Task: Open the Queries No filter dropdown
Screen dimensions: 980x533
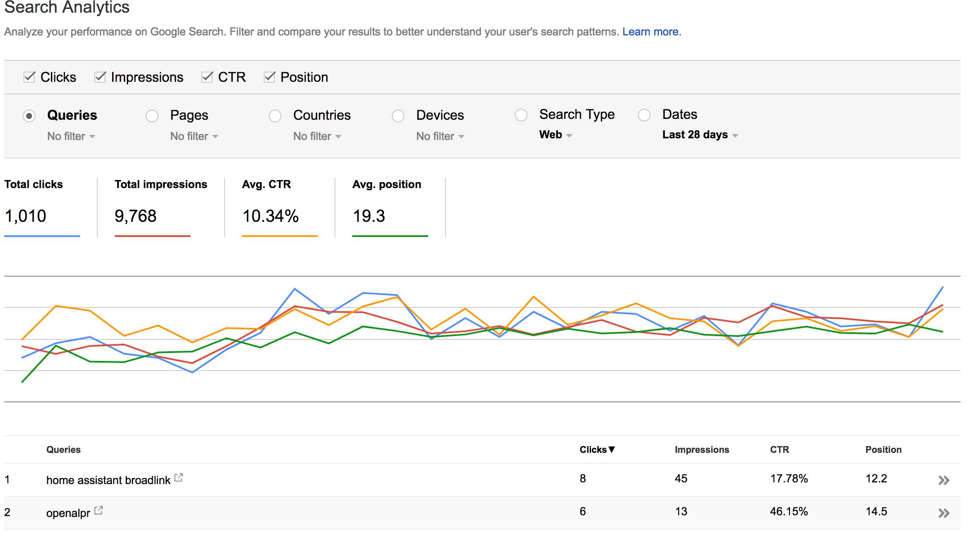Action: [71, 136]
